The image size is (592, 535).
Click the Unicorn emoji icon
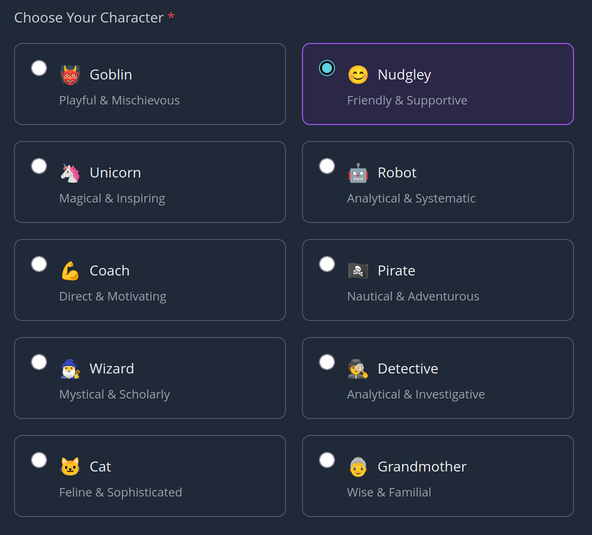[x=70, y=173]
